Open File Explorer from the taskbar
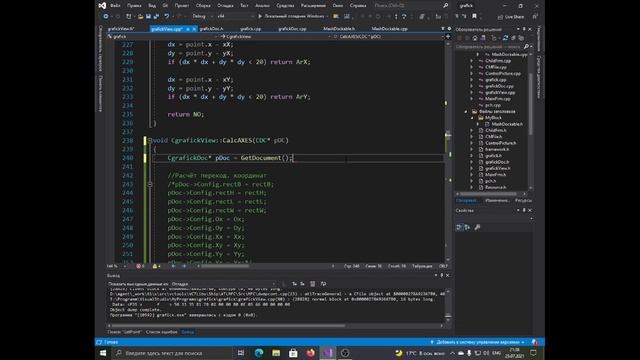The height and width of the screenshot is (360, 640). pos(276,353)
